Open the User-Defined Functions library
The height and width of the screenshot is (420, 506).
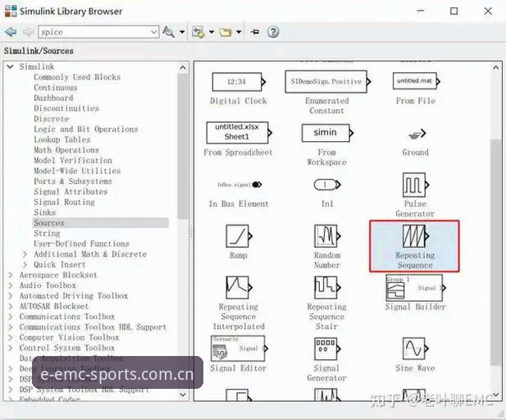82,244
